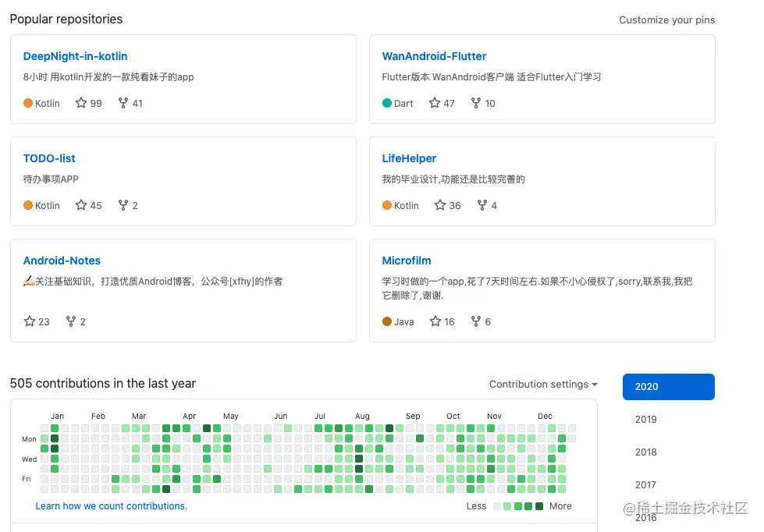The image size is (764, 532).
Task: Click the fork icon on Microfilm
Action: pyautogui.click(x=476, y=321)
